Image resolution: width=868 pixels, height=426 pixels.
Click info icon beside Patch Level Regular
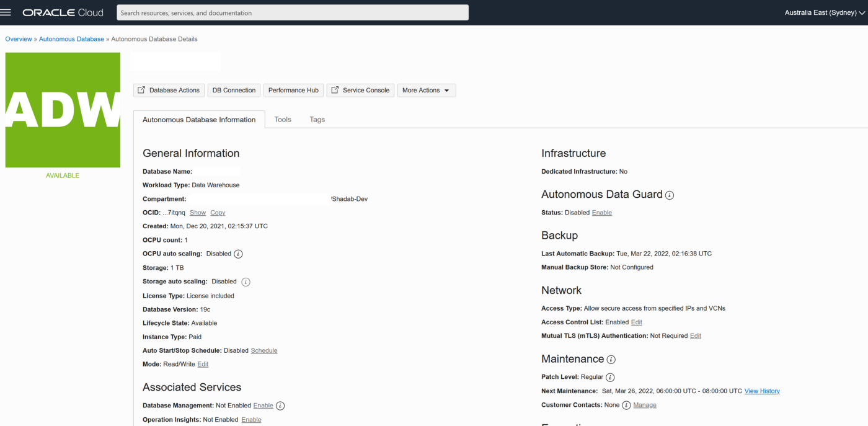(x=610, y=378)
